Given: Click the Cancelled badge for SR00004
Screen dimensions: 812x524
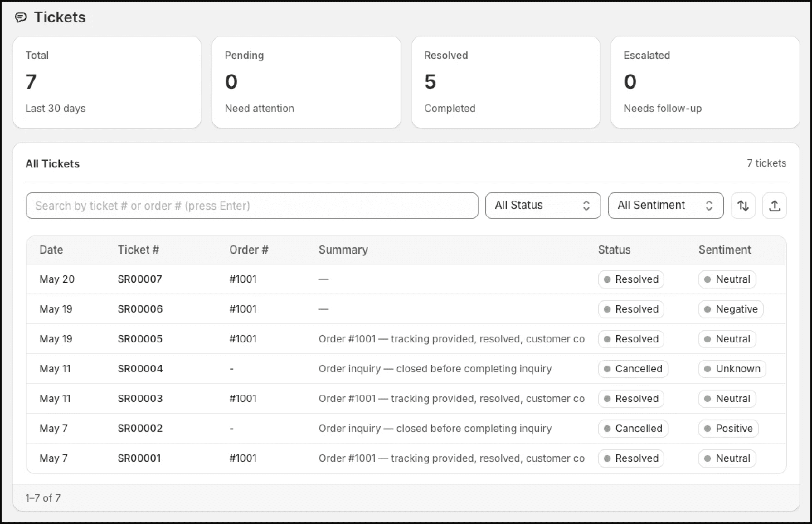Looking at the screenshot, I should [x=633, y=369].
